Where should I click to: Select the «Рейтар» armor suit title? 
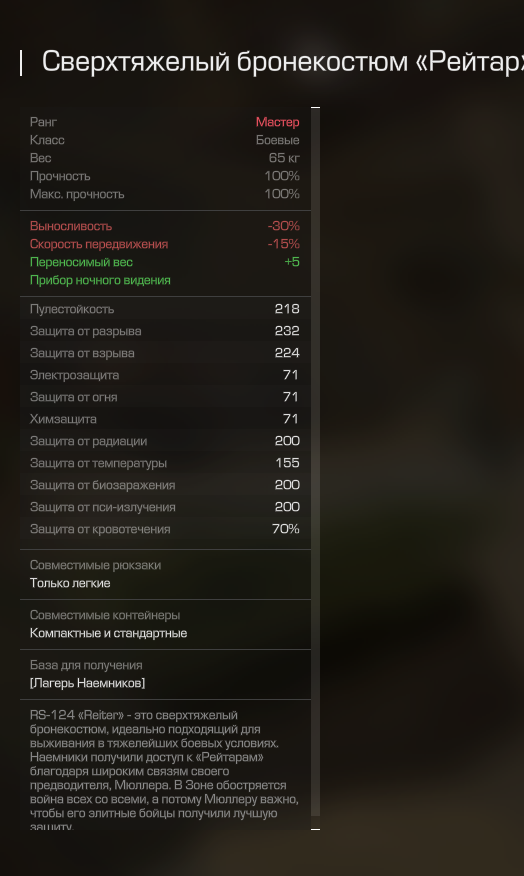point(283,61)
